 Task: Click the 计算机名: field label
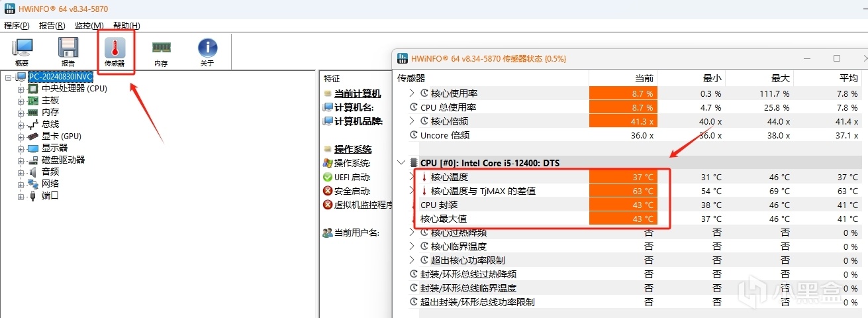354,107
